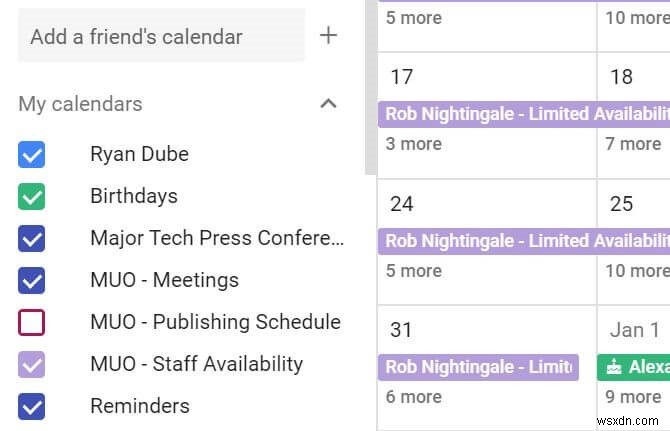Viewport: 670px width, 431px height.
Task: Disable the Major Tech Press Conference calendar
Action: pos(32,238)
